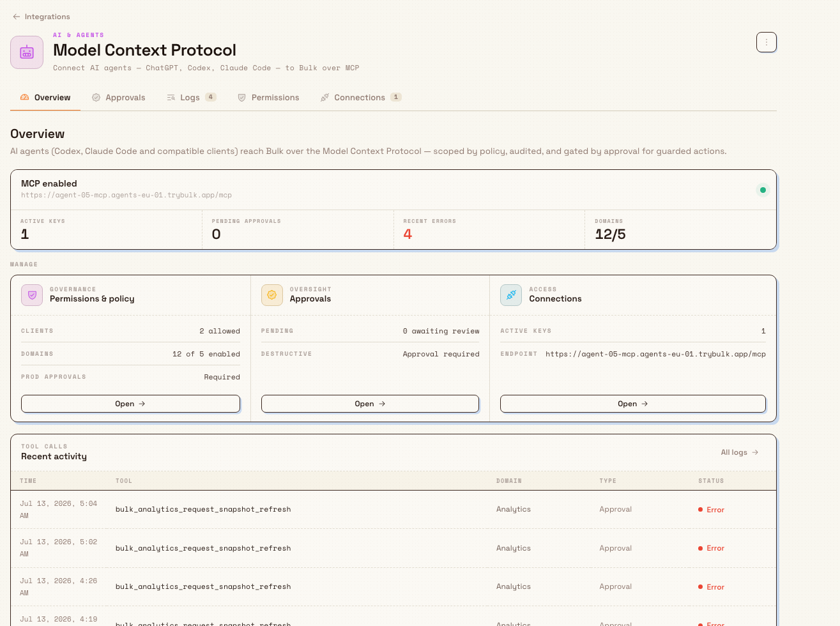The width and height of the screenshot is (840, 626).
Task: Click the Connections count badge 1
Action: (396, 97)
